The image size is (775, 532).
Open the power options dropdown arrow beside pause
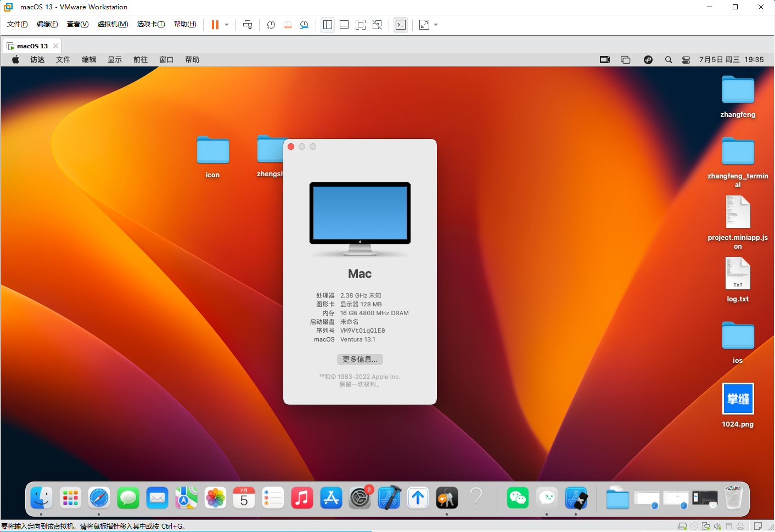pyautogui.click(x=227, y=25)
